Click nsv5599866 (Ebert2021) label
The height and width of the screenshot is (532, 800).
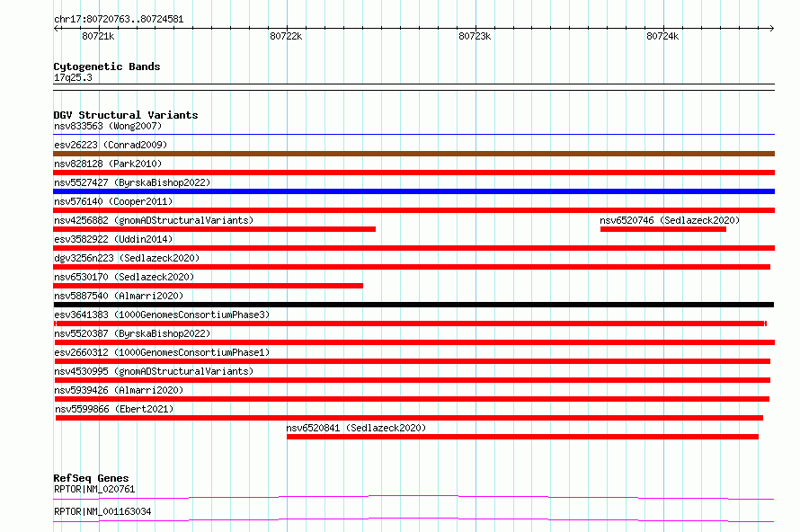click(x=114, y=409)
